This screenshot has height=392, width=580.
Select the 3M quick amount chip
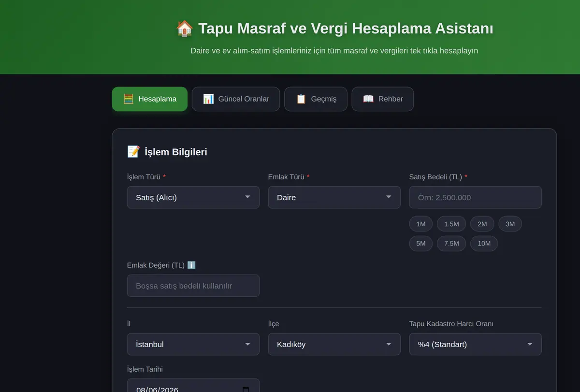pyautogui.click(x=510, y=224)
